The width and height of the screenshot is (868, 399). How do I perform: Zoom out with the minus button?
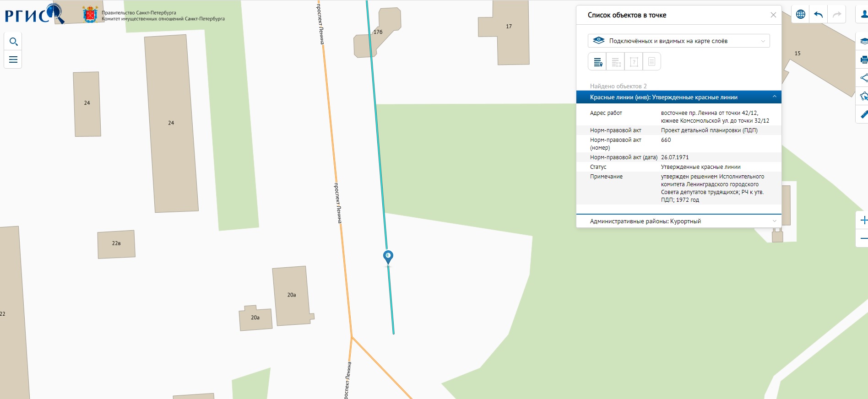[x=863, y=238]
